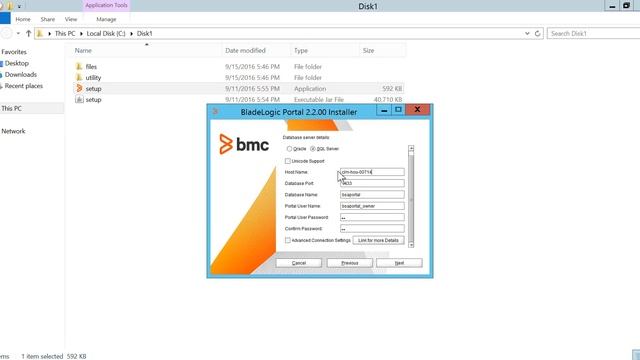
Task: Click the Portal User Password field
Action: [x=372, y=218]
